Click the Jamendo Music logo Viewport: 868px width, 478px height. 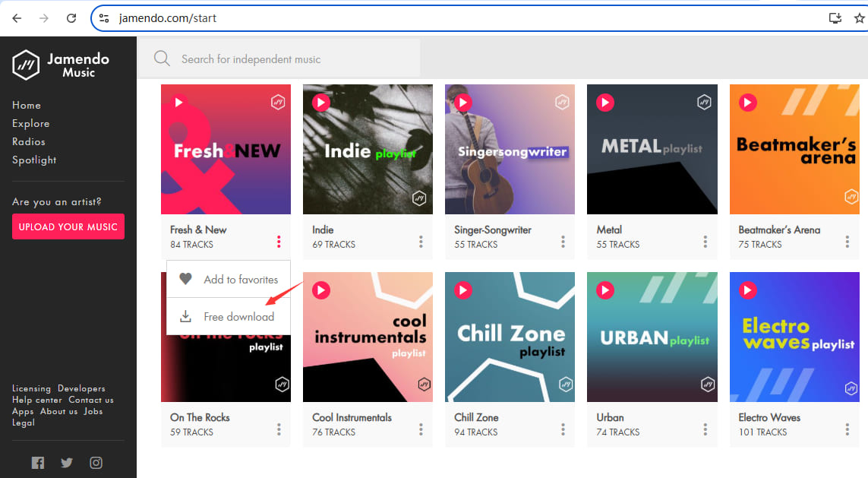[61, 65]
